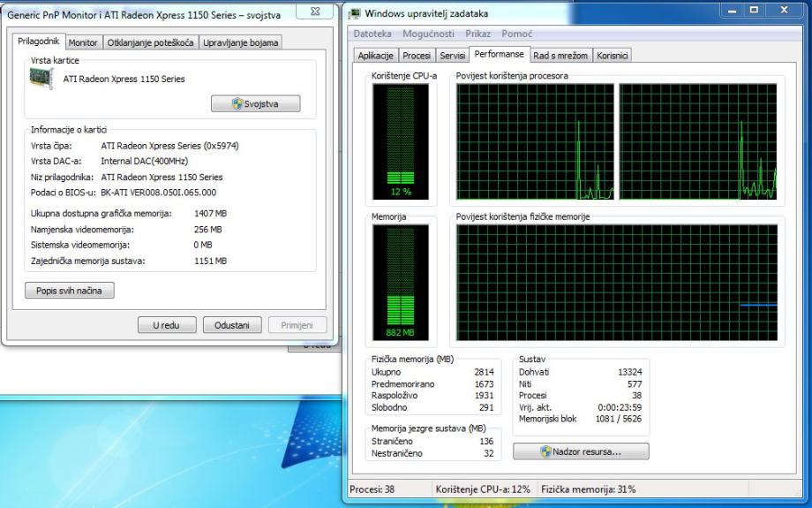Switch to the Prilagodnik tab
The width and height of the screenshot is (812, 508).
(38, 41)
